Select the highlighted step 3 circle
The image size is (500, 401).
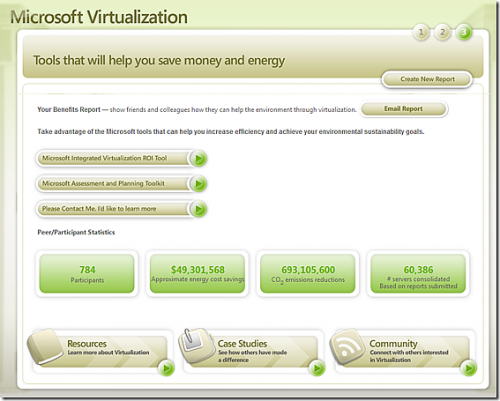point(464,32)
